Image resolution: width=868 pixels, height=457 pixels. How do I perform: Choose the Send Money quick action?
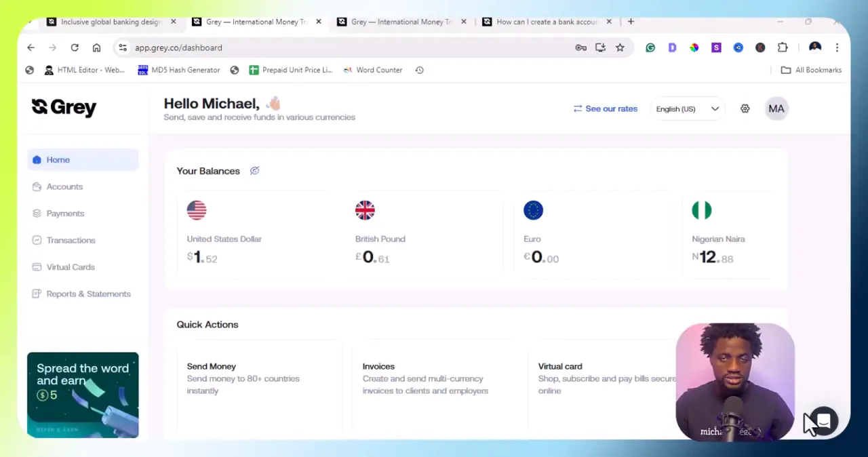click(x=259, y=390)
